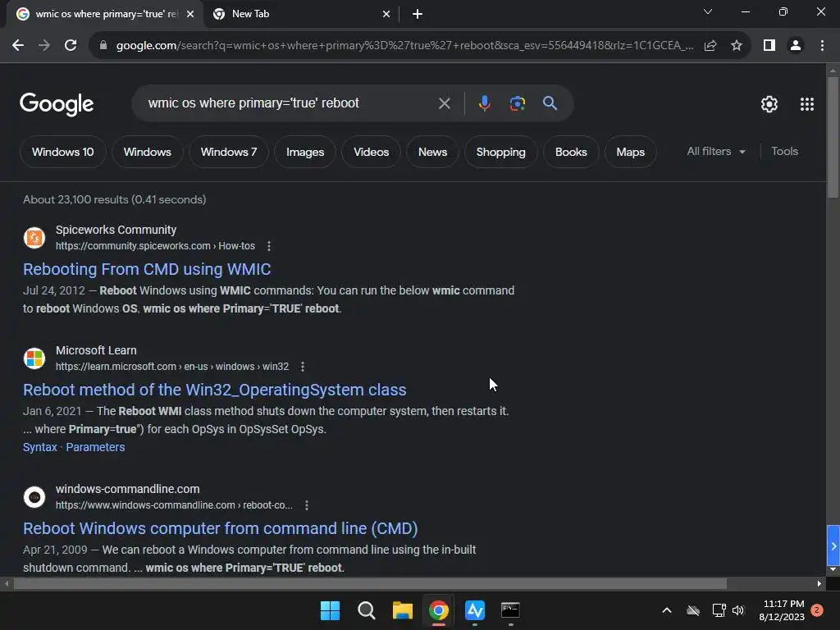Screen dimensions: 840x630
Task: Open the volume control in system tray
Action: pyautogui.click(x=738, y=610)
